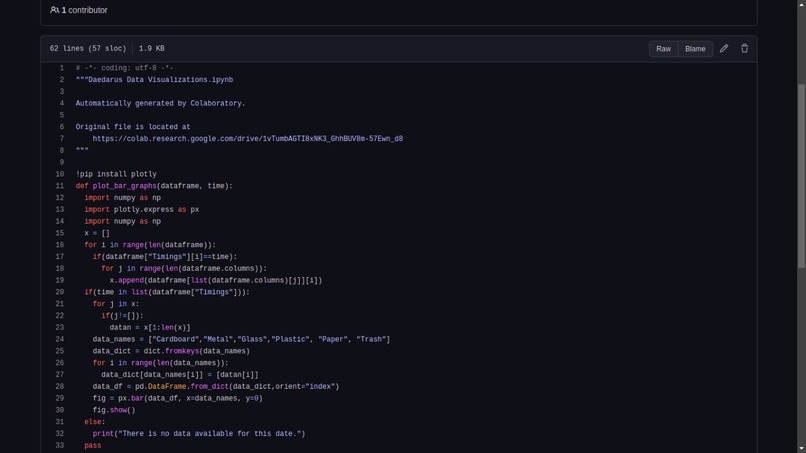Click the 'fig.show()' code line
The image size is (806, 453).
pos(114,410)
